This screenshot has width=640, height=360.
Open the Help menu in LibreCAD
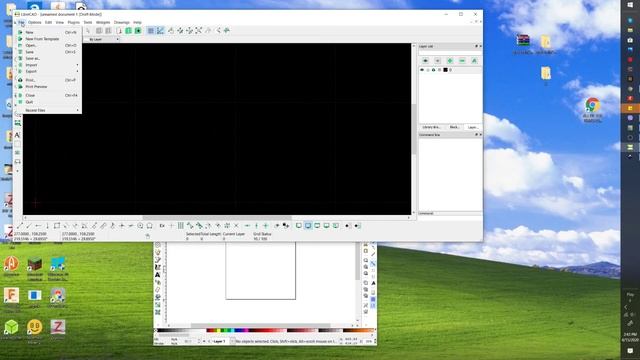tap(138, 22)
